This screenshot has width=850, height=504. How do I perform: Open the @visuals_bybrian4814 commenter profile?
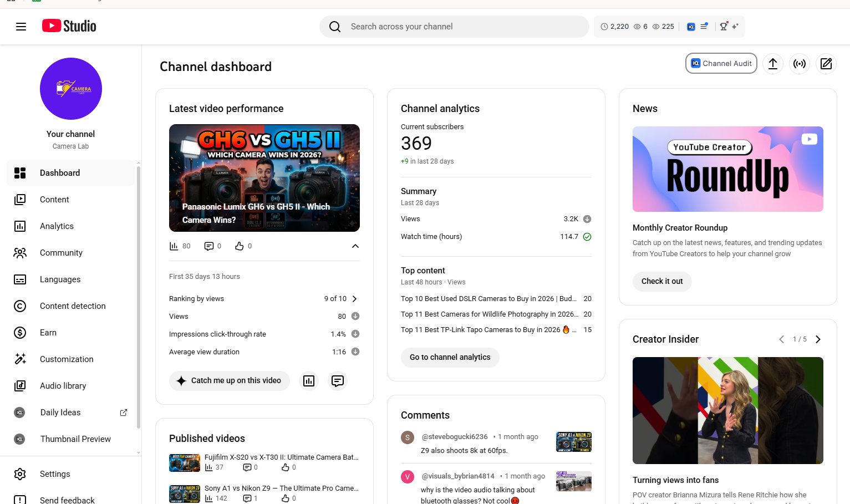click(x=458, y=476)
